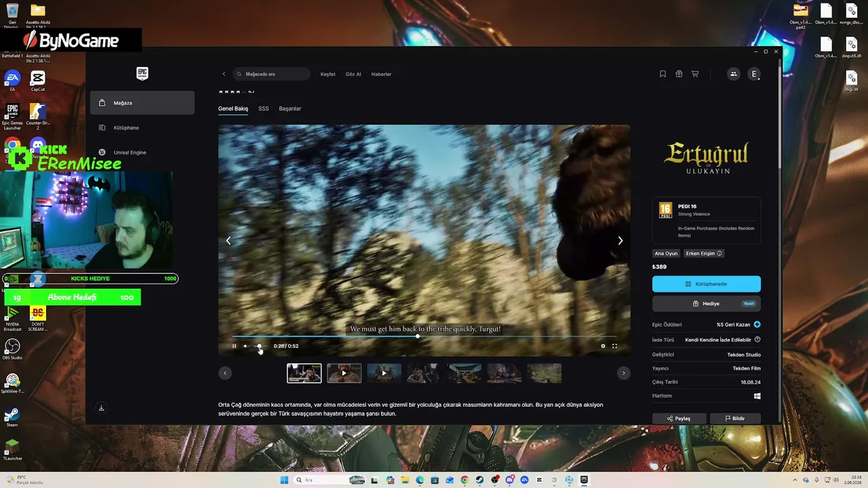Select the NVIDIA Broadcast desktop icon

[x=12, y=319]
